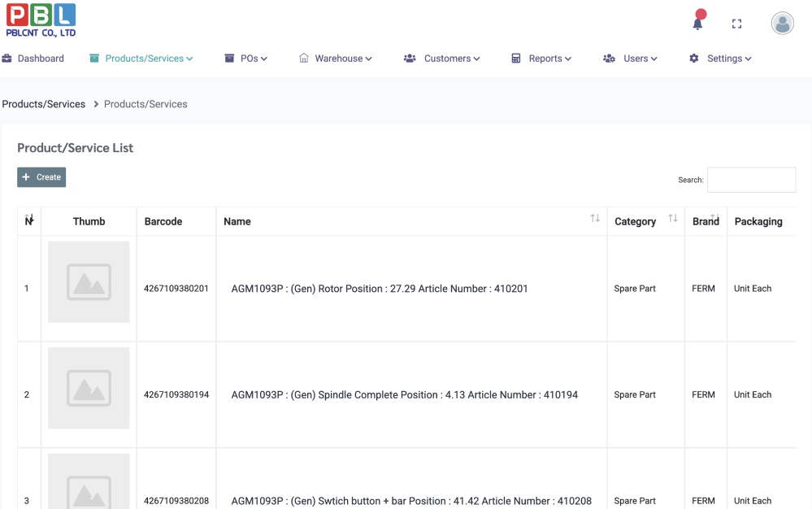Viewport: 812px width, 509px height.
Task: Open the POs dropdown menu
Action: (246, 59)
